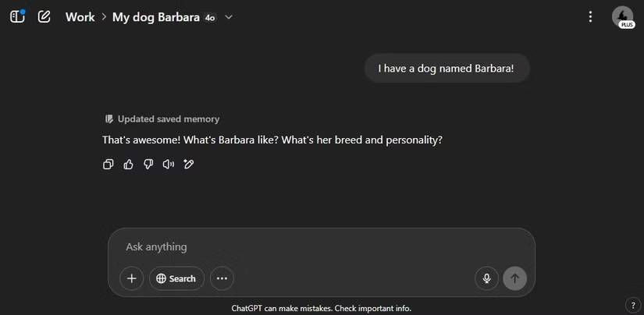Open the model selector chevron dropdown

[x=229, y=17]
